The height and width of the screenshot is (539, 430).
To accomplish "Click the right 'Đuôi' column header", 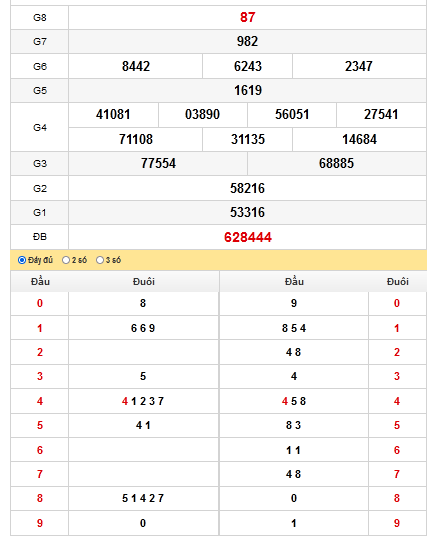I will (x=398, y=282).
